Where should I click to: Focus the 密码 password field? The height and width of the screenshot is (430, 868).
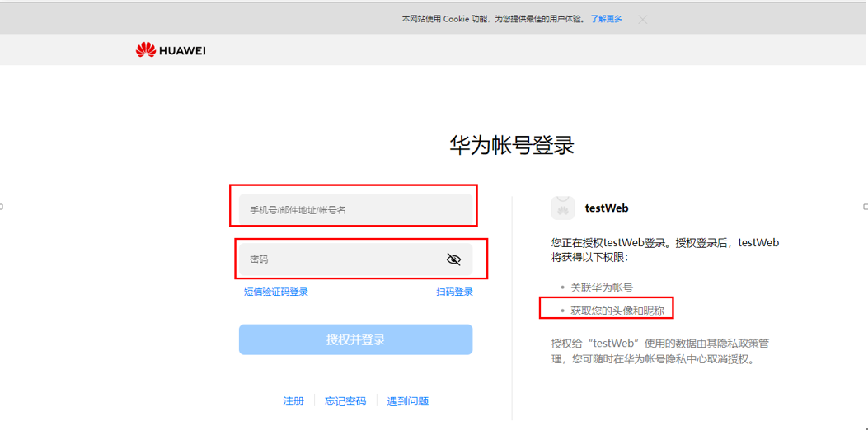(x=355, y=259)
